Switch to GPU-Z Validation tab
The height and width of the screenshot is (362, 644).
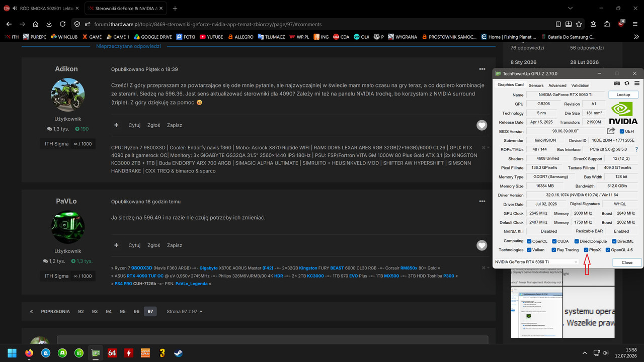pos(580,85)
